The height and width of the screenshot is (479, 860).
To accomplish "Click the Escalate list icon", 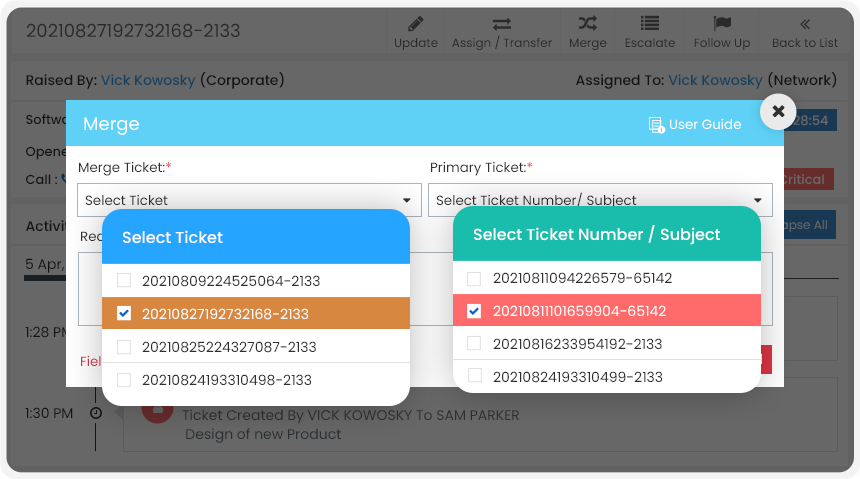I will pyautogui.click(x=650, y=23).
